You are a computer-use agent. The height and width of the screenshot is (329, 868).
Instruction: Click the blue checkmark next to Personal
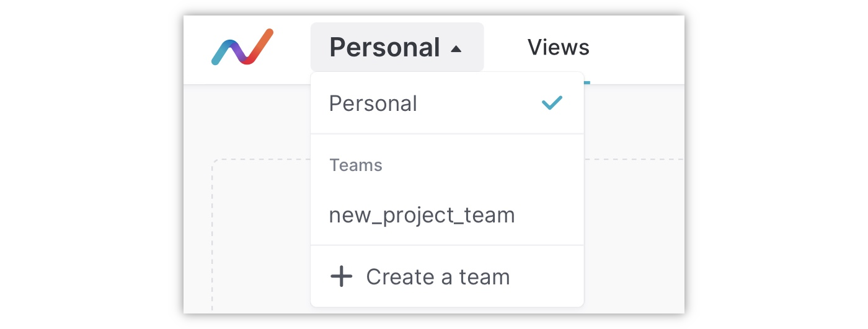(x=552, y=103)
